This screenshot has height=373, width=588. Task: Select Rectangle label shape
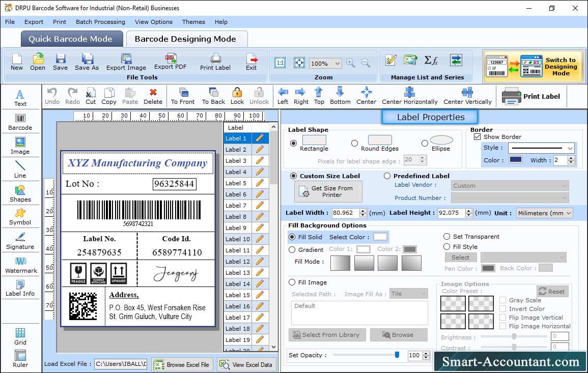(x=293, y=143)
